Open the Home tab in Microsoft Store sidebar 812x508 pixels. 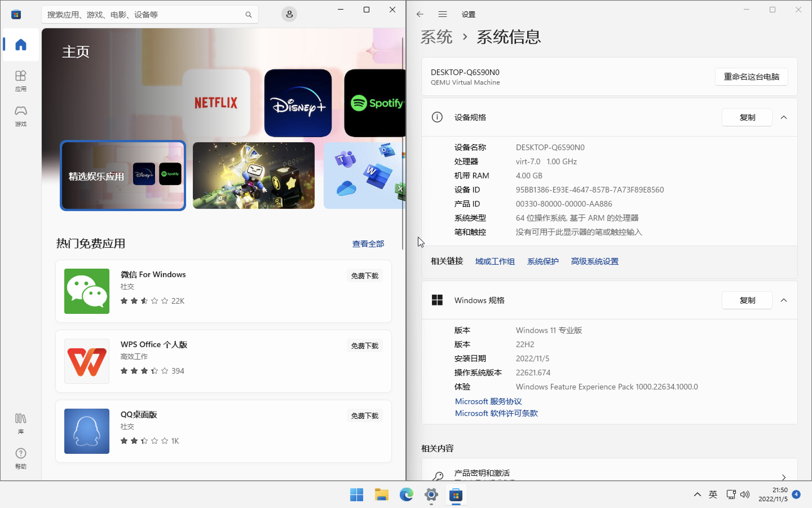click(21, 45)
